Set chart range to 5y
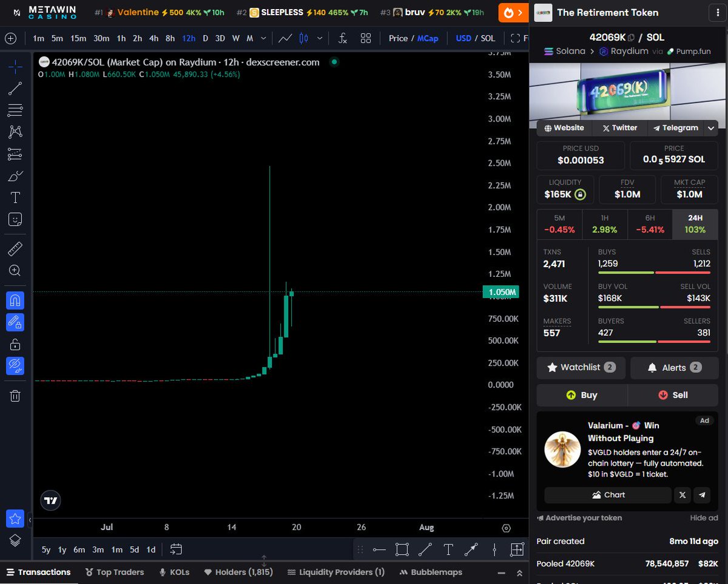728x584 pixels. pos(46,549)
